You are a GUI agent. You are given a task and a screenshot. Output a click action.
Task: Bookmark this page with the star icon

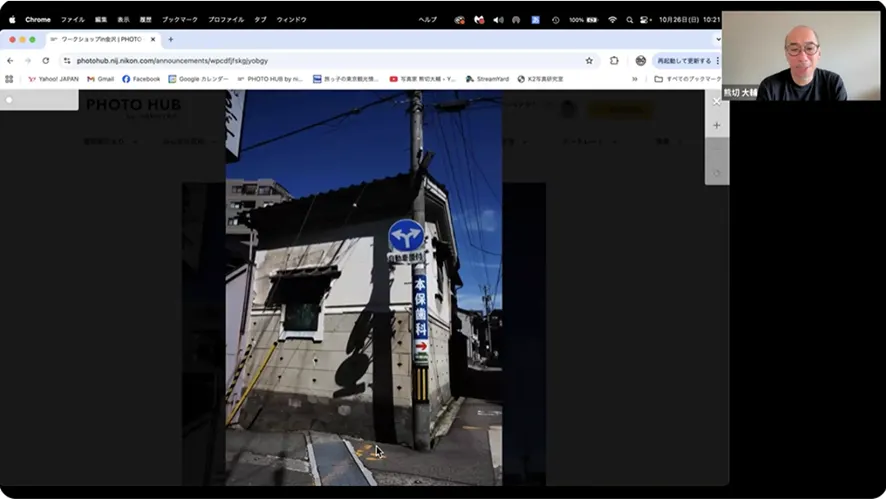pos(589,60)
